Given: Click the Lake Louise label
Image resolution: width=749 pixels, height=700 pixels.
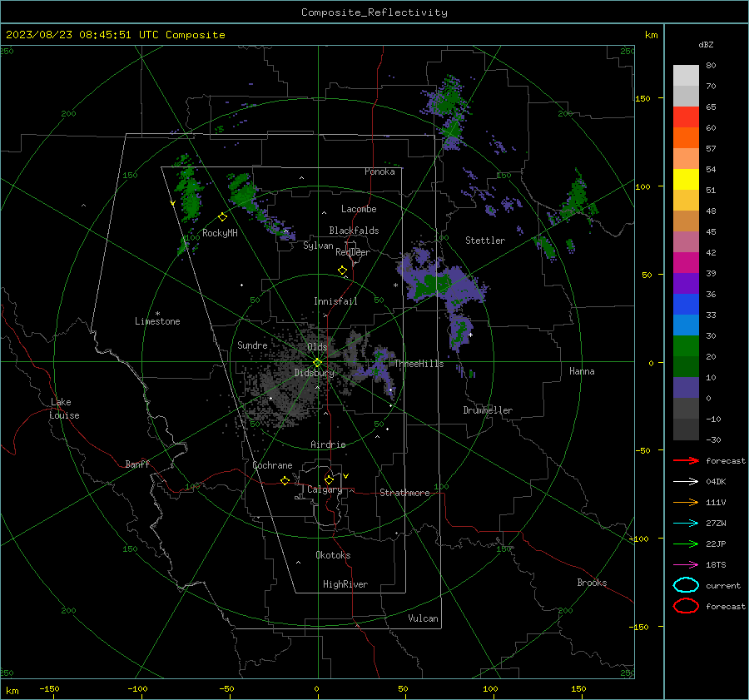Looking at the screenshot, I should 64,409.
